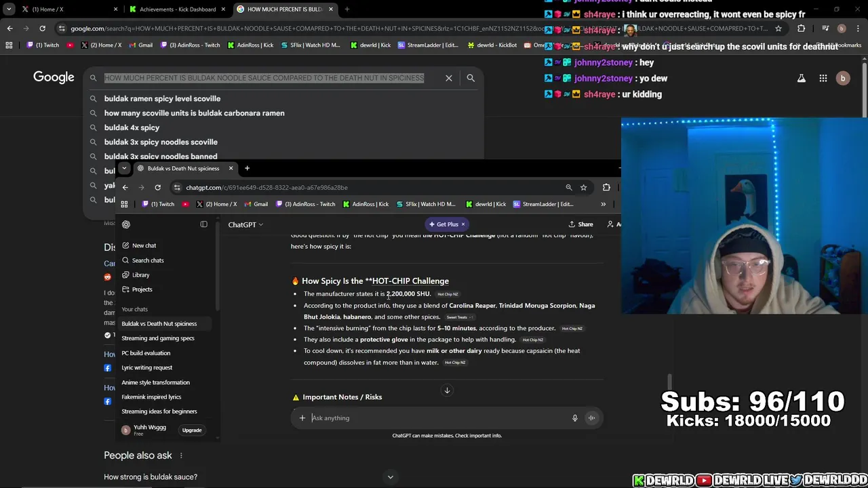Open Anime style transformation chat
Viewport: 868px width, 488px height.
[155, 382]
